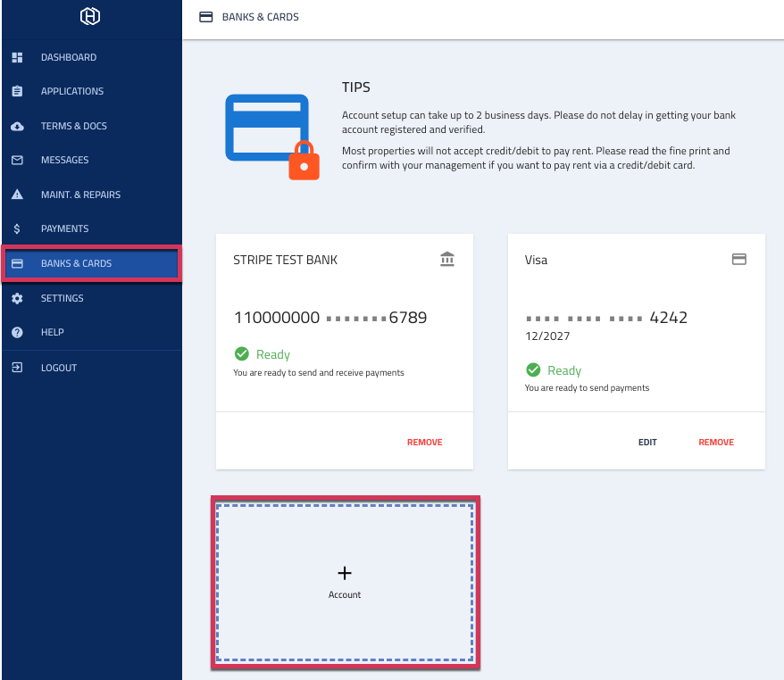Click the Payments dollar sign icon
This screenshot has height=680, width=784.
(17, 228)
